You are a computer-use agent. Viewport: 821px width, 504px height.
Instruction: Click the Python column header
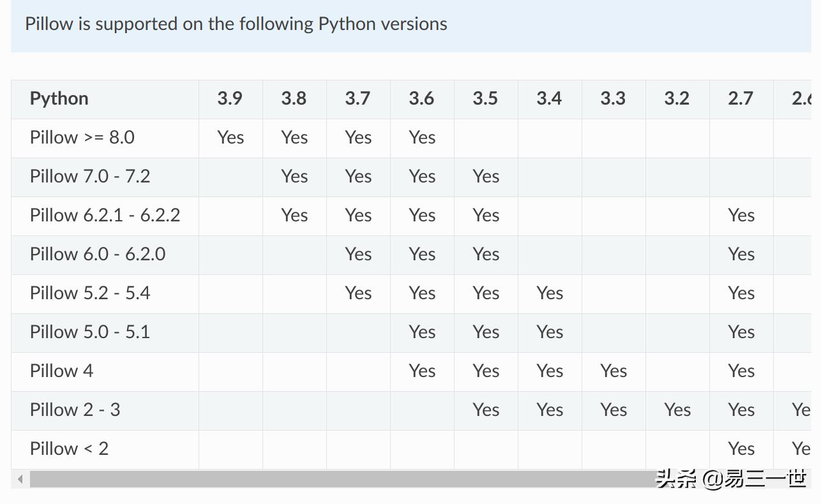click(58, 98)
